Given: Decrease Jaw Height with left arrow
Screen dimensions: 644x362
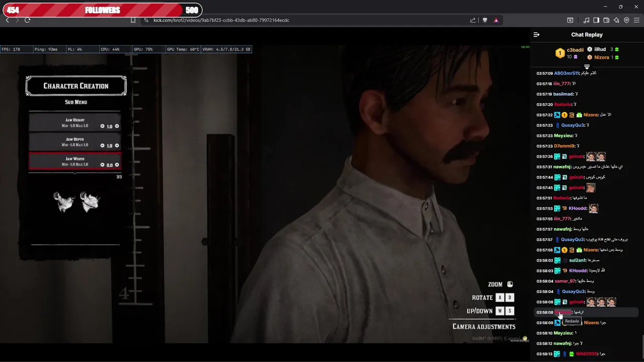Looking at the screenshot, I should [103, 126].
